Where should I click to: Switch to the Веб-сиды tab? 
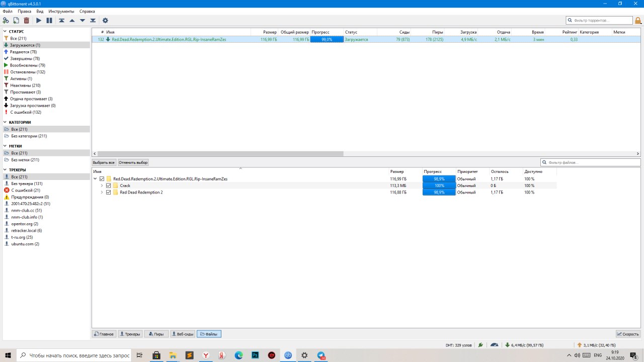pyautogui.click(x=183, y=334)
